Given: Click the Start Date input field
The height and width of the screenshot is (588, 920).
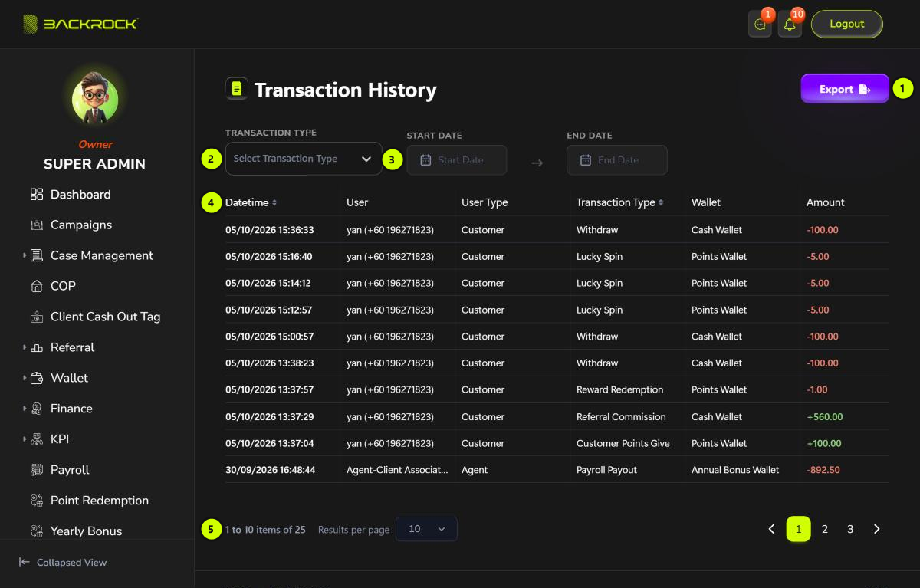Looking at the screenshot, I should click(x=457, y=160).
